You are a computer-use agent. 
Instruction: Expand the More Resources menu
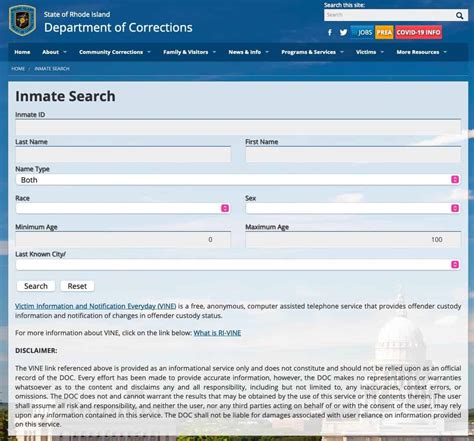point(421,52)
